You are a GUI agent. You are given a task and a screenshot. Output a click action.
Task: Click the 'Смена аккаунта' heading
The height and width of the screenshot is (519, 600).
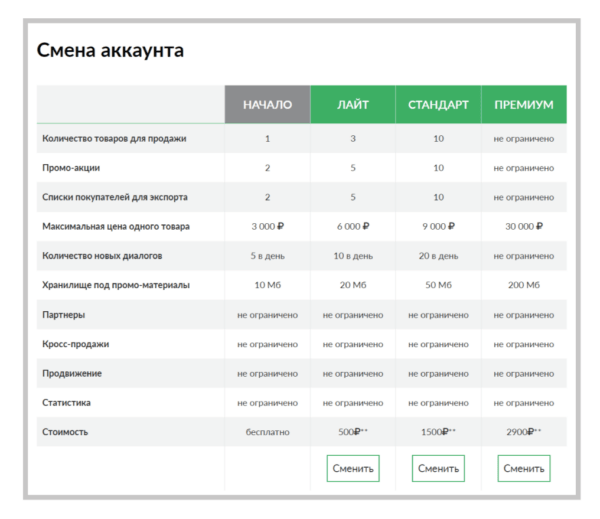click(110, 50)
